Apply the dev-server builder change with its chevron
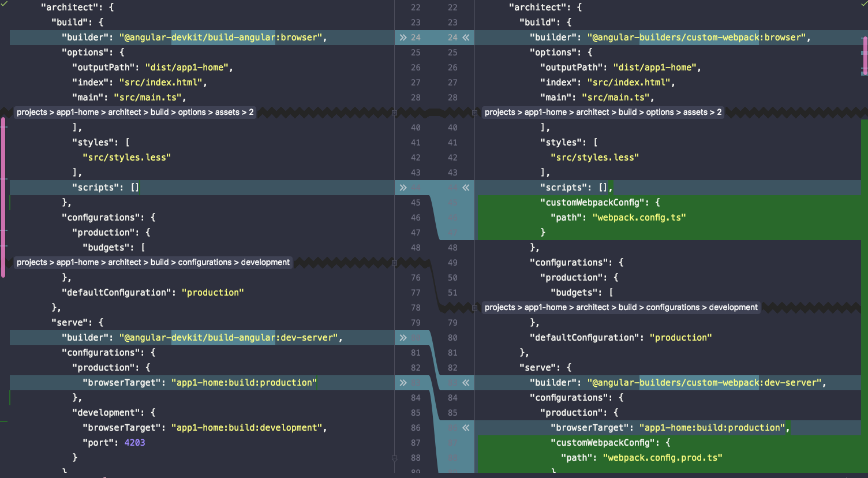868x478 pixels. [403, 337]
